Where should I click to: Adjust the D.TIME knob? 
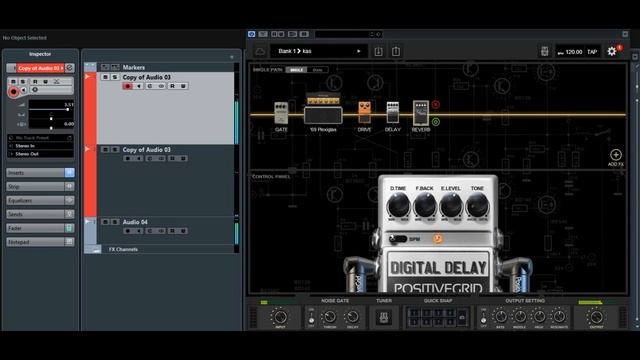[x=398, y=205]
